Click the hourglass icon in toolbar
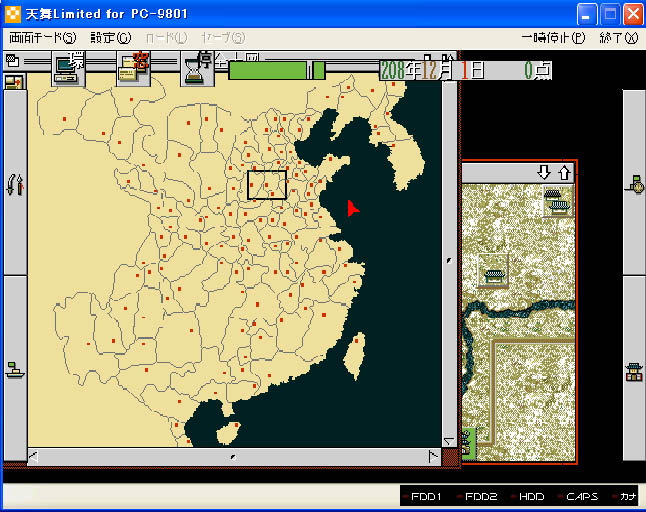The image size is (646, 512). click(x=193, y=69)
